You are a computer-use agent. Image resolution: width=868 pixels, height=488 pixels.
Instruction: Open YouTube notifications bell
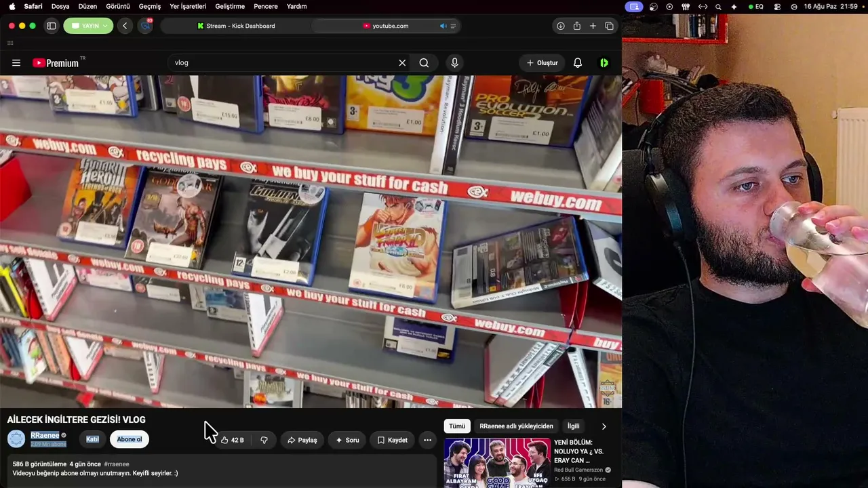578,63
